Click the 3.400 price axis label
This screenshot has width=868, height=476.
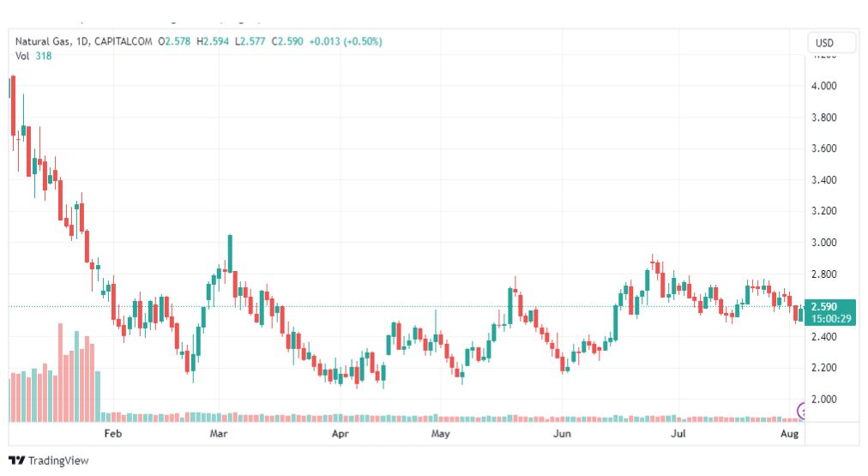(x=823, y=180)
